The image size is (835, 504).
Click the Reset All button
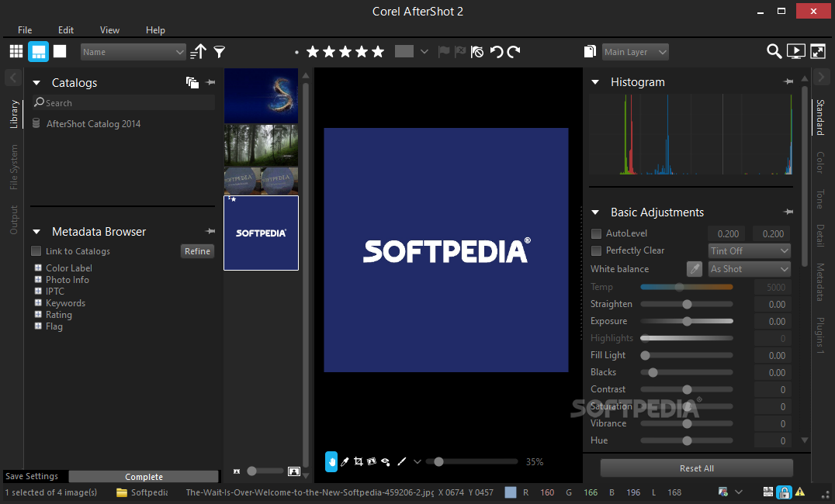[697, 468]
